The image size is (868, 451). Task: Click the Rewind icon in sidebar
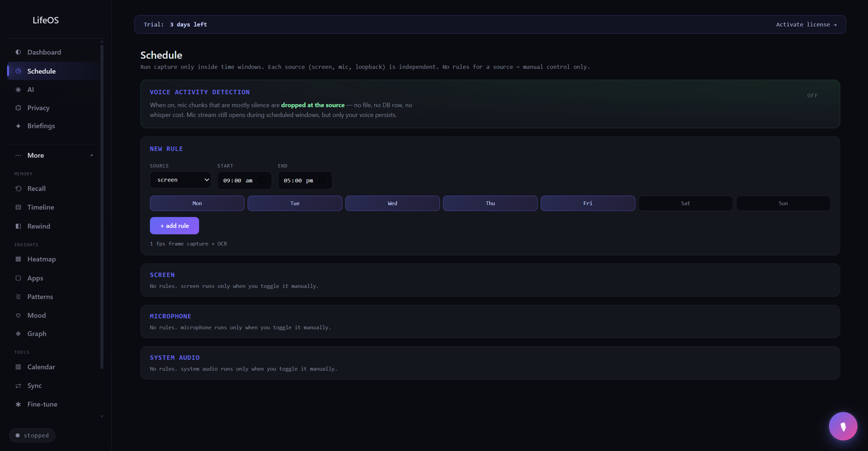(x=18, y=226)
